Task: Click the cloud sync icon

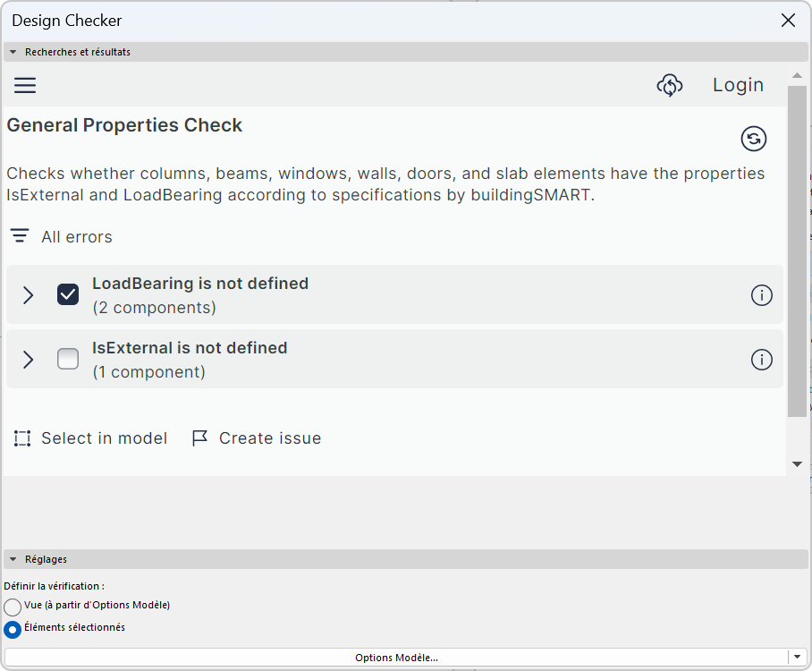Action: coord(670,85)
